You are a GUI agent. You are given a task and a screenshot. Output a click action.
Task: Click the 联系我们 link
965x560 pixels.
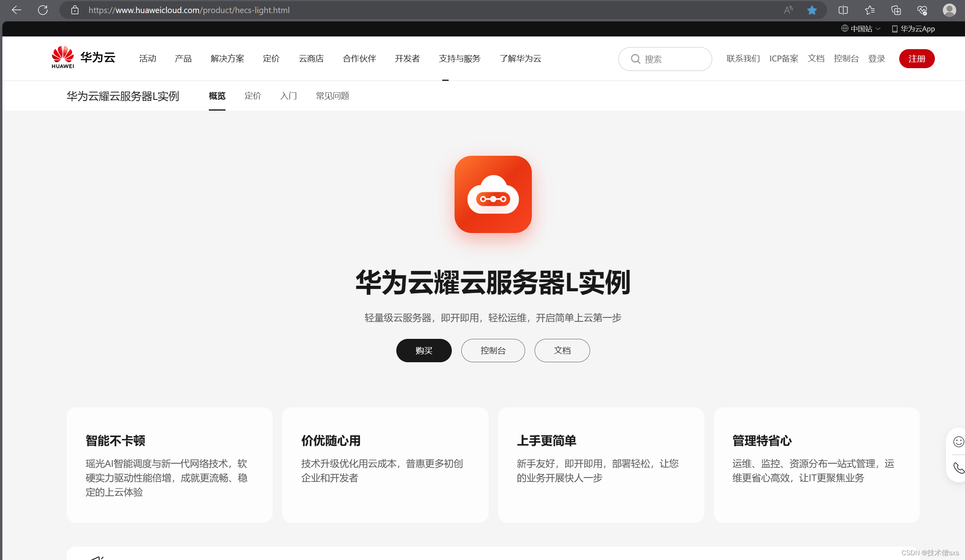point(743,58)
